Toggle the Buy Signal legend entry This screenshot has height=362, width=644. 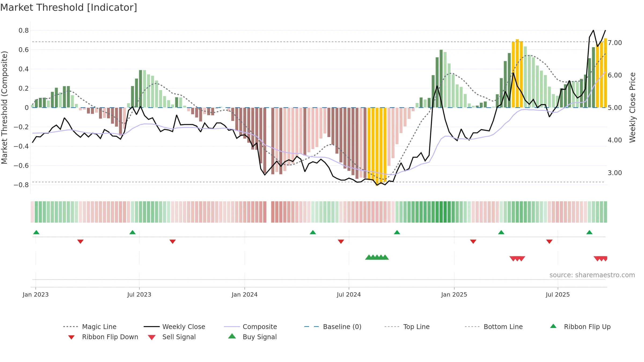click(252, 337)
